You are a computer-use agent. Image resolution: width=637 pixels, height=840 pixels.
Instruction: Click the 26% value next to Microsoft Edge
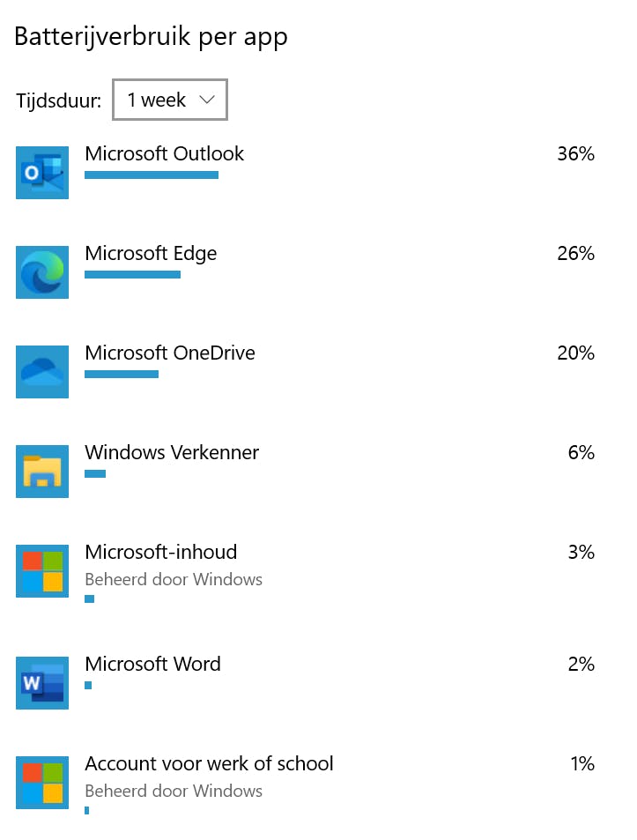[575, 253]
